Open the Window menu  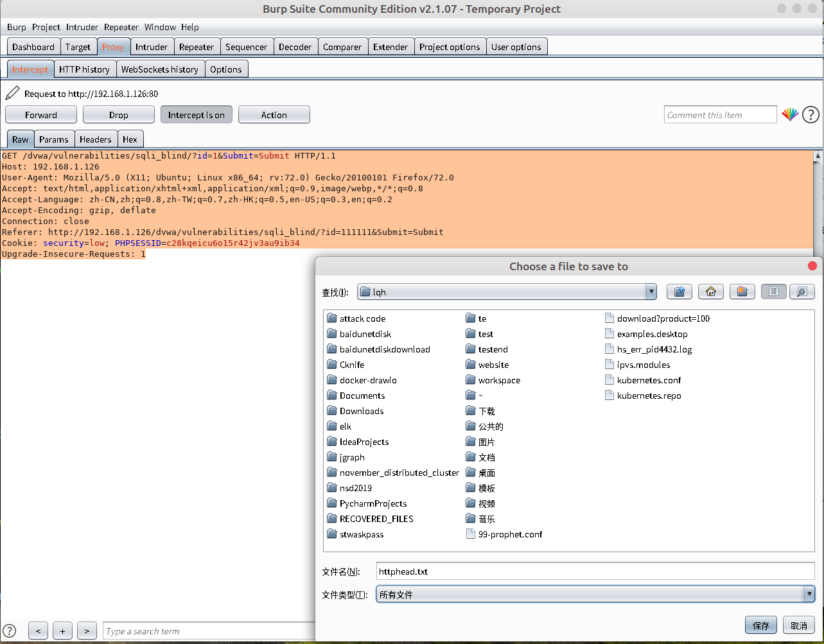click(160, 27)
